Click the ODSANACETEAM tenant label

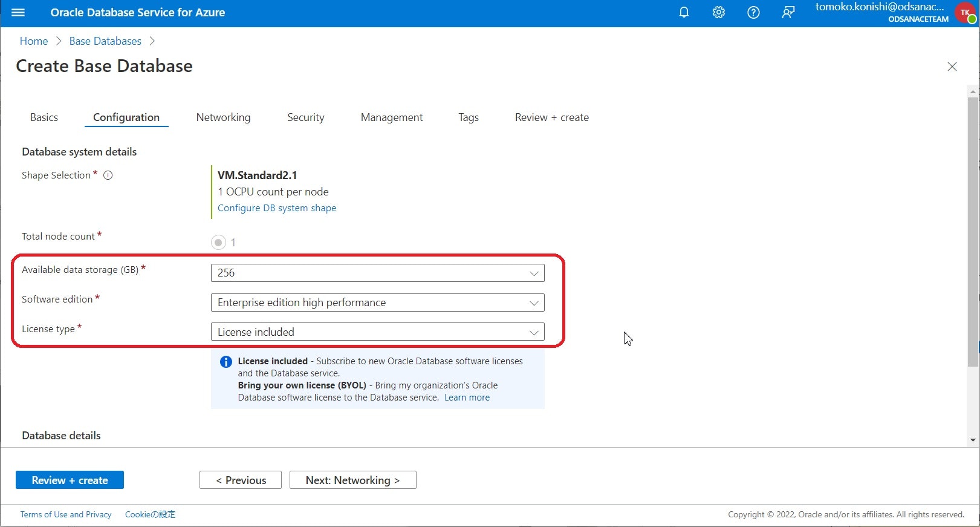(x=918, y=19)
